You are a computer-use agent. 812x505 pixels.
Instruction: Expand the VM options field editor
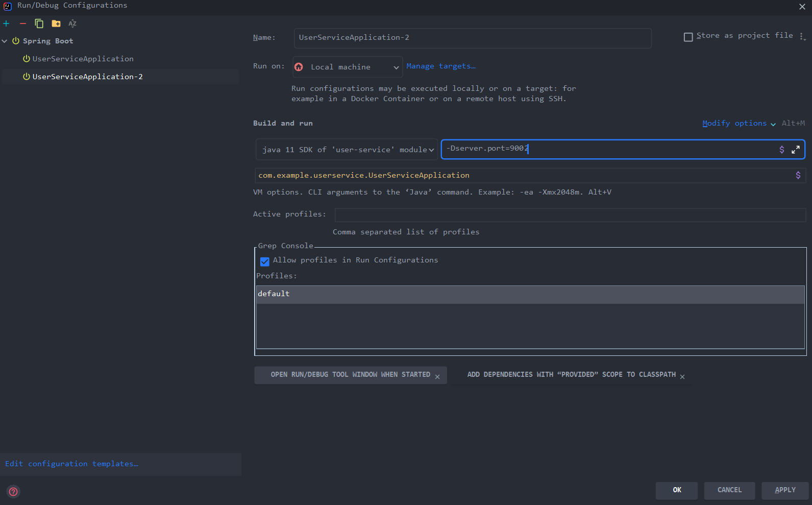click(796, 150)
